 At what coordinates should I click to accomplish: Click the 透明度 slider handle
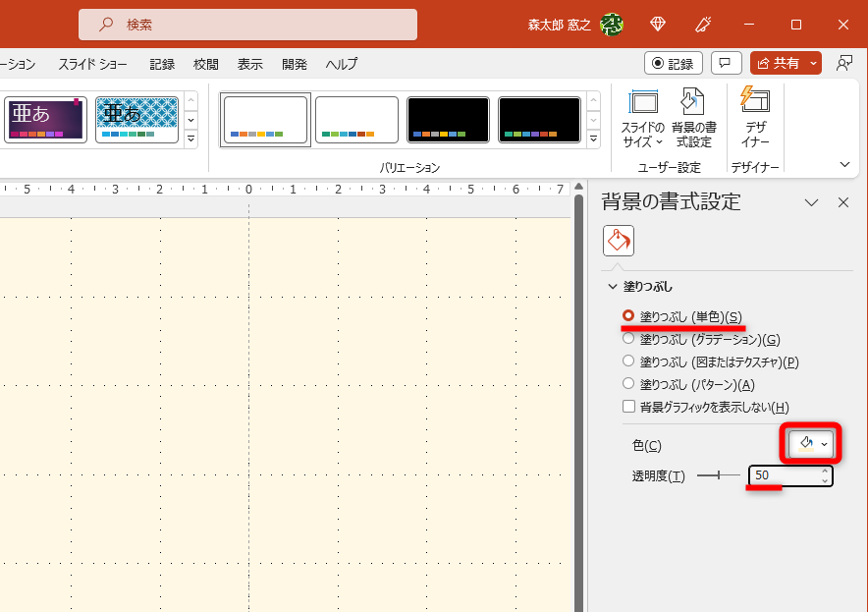[x=721, y=476]
